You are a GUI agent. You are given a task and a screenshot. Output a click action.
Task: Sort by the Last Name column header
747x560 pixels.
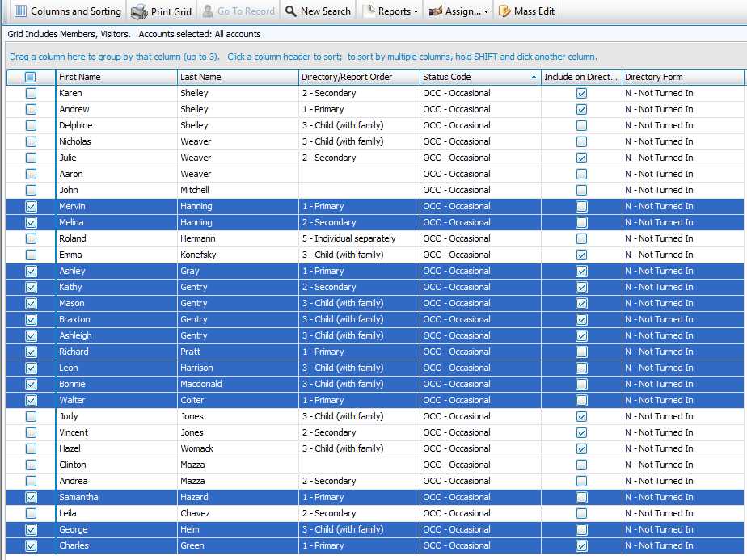[x=237, y=78]
